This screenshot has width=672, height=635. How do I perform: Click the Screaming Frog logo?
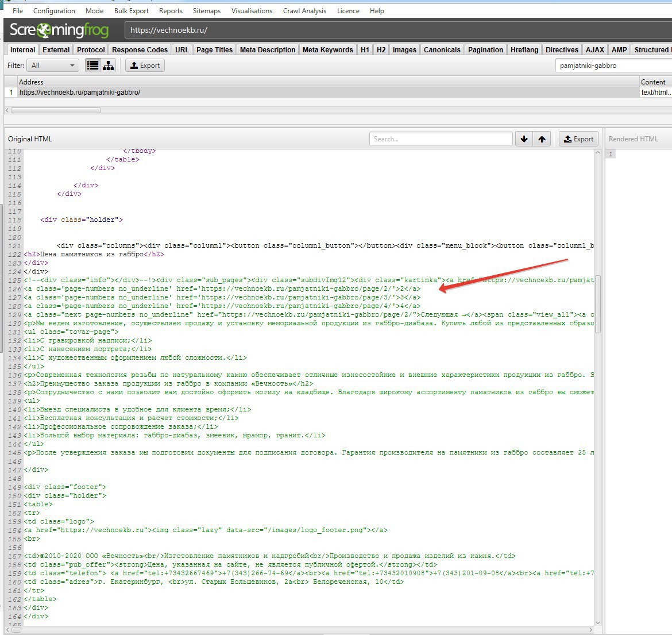[59, 30]
